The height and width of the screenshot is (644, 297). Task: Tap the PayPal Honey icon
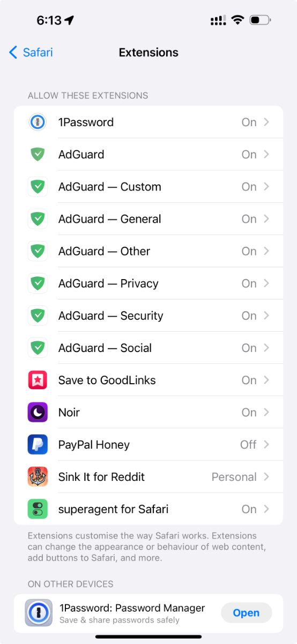tap(38, 444)
